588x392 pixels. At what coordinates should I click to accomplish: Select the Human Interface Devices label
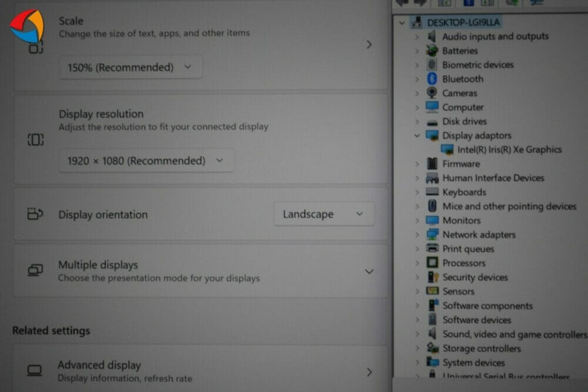[x=493, y=178]
